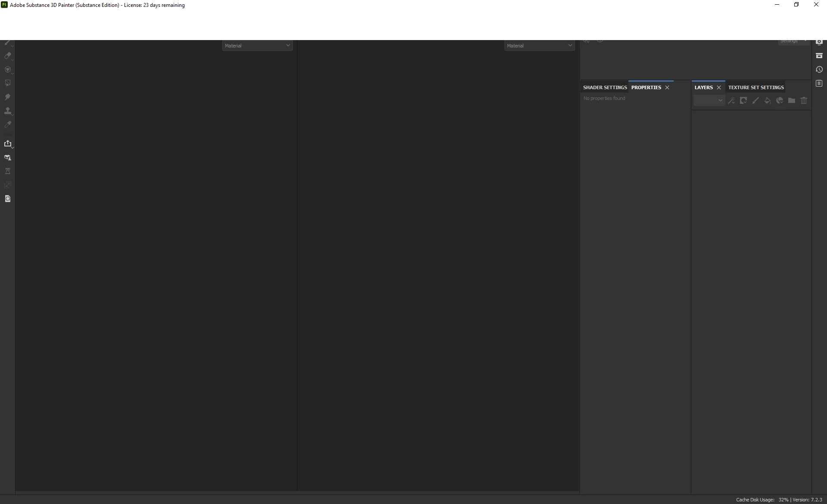Viewport: 827px width, 504px height.
Task: Open the Layers channel dropdown
Action: tap(709, 101)
